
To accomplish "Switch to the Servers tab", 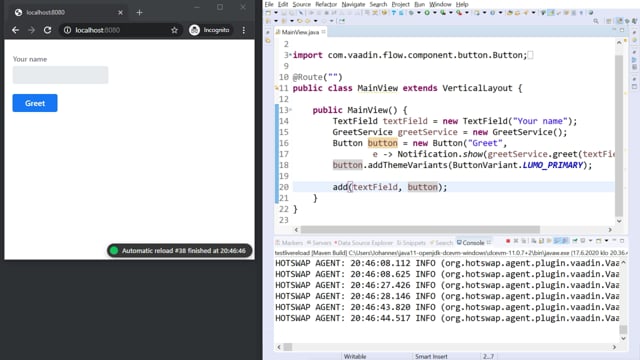I will coord(319,242).
